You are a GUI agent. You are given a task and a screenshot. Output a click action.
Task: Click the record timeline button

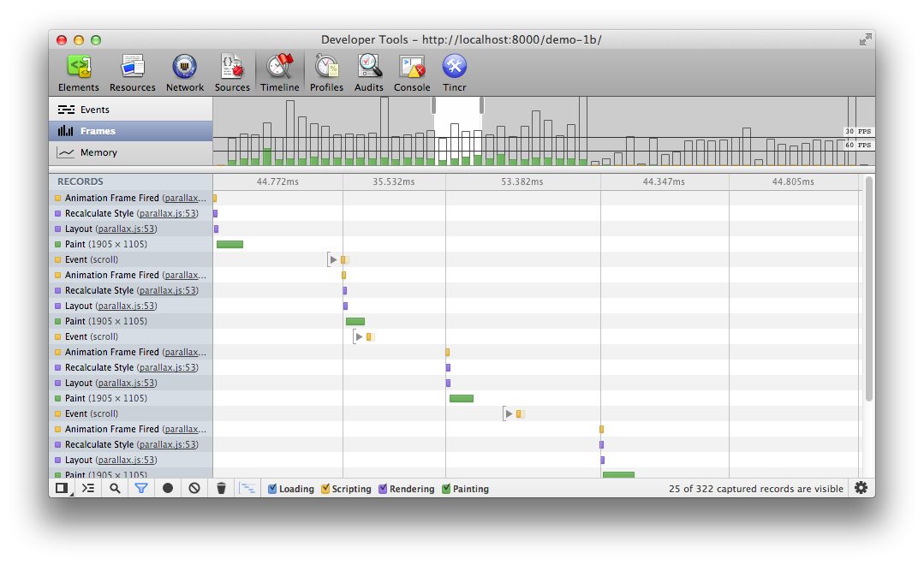coord(168,488)
